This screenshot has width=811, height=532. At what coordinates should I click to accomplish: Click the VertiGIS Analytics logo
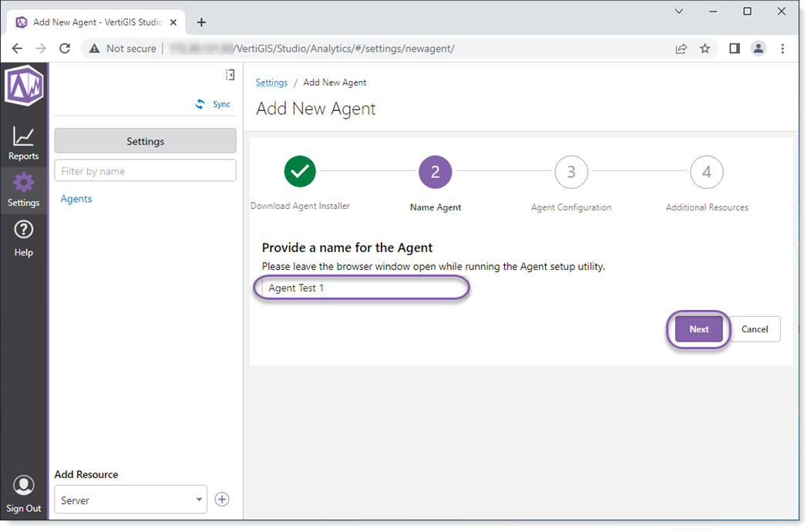pyautogui.click(x=24, y=85)
